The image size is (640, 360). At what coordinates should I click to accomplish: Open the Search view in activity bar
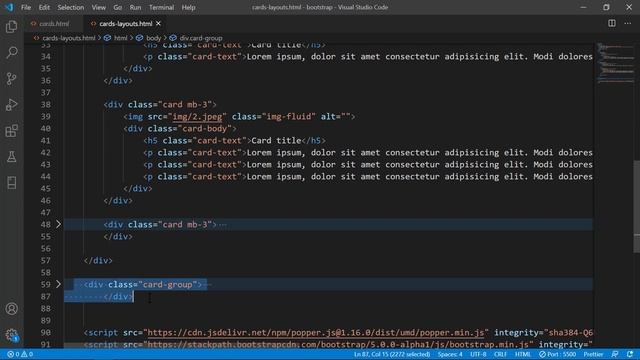(x=11, y=52)
